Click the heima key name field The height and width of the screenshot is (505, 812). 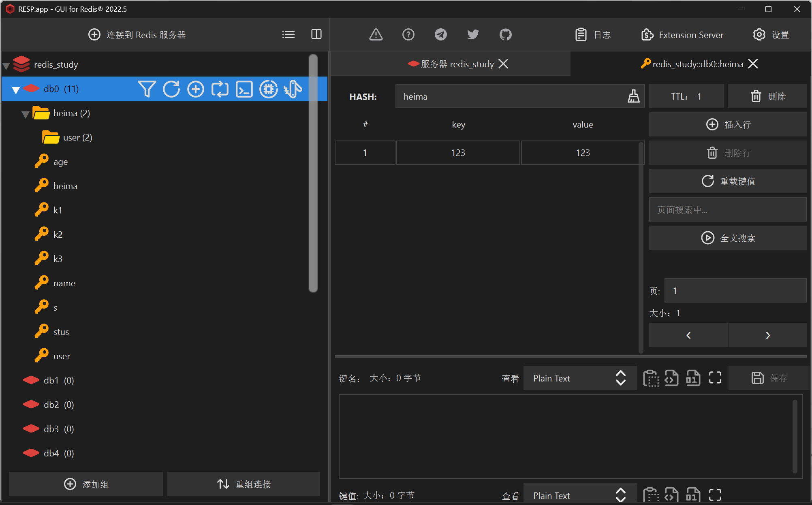point(520,96)
